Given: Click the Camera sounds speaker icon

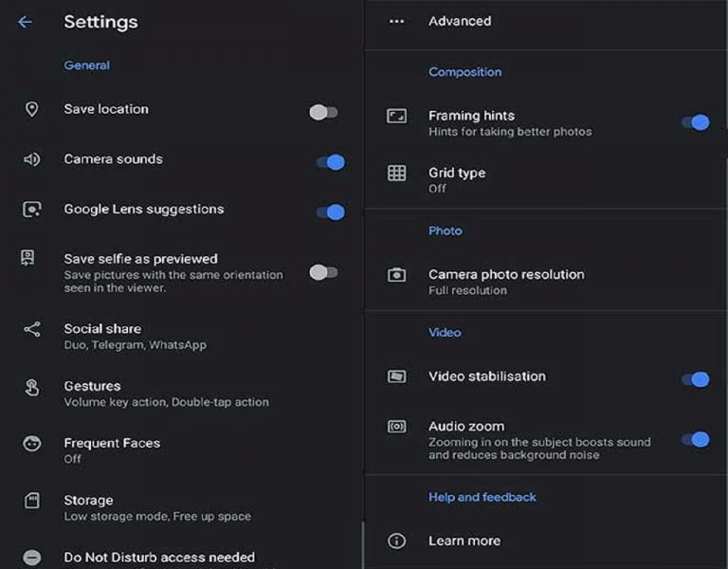Looking at the screenshot, I should tap(31, 159).
